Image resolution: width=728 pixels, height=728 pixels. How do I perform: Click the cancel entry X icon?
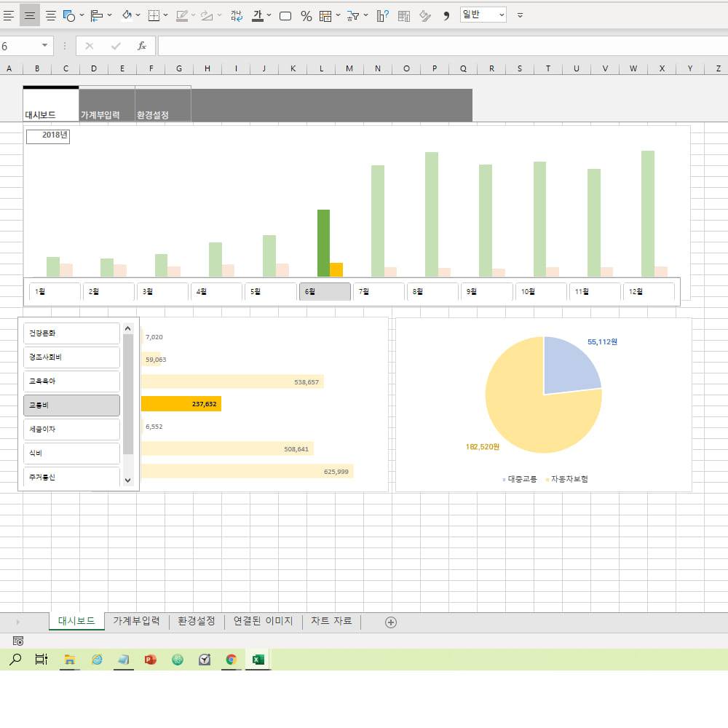click(89, 46)
